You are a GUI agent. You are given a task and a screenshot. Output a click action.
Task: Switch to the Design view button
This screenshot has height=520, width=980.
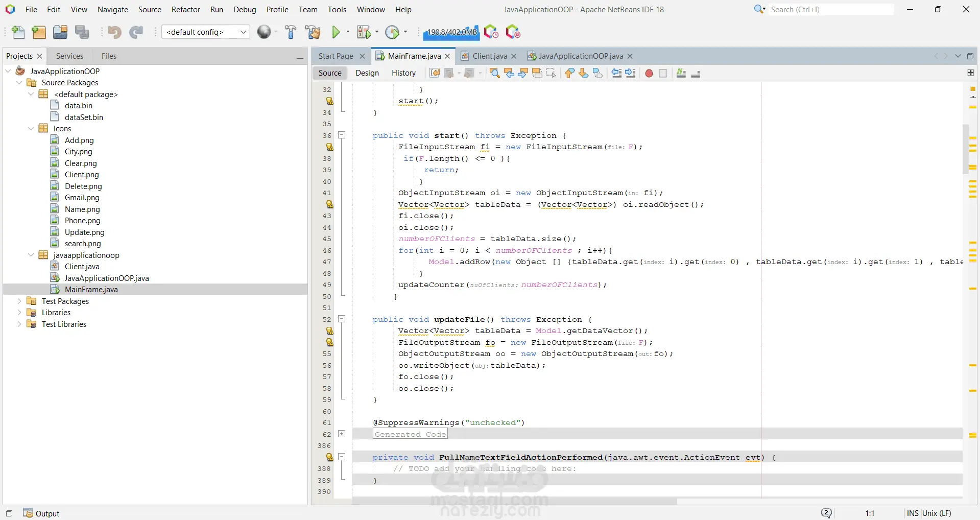click(x=367, y=73)
